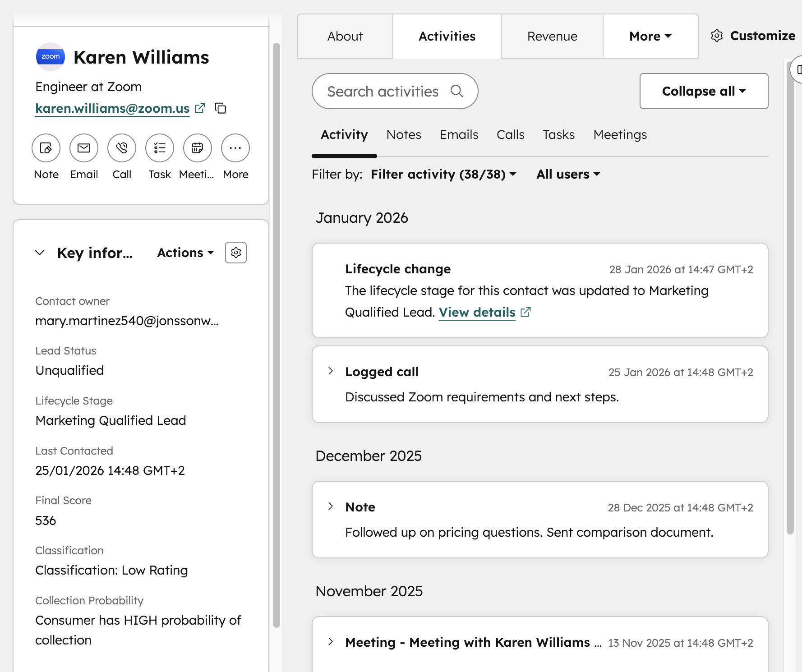802x672 pixels.
Task: Open the More actions ellipsis icon
Action: click(x=235, y=148)
